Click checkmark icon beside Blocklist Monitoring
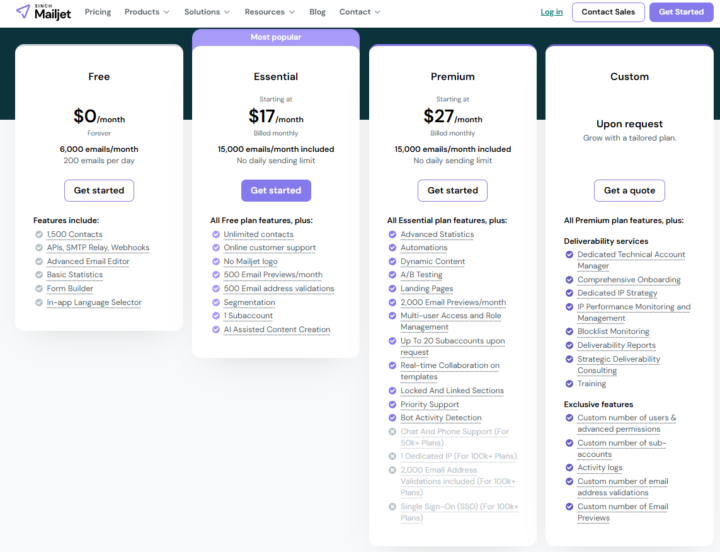The image size is (720, 552). pyautogui.click(x=569, y=331)
